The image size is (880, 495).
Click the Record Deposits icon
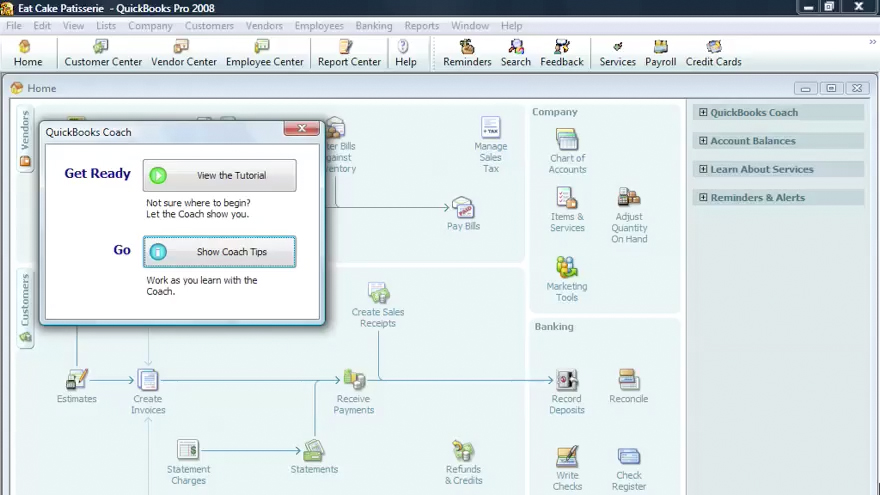[567, 392]
